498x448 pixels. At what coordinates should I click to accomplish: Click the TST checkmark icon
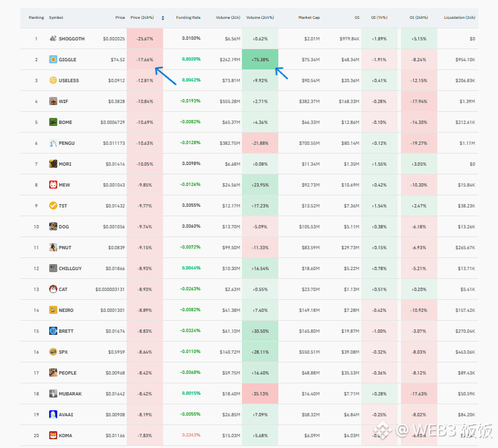point(53,205)
